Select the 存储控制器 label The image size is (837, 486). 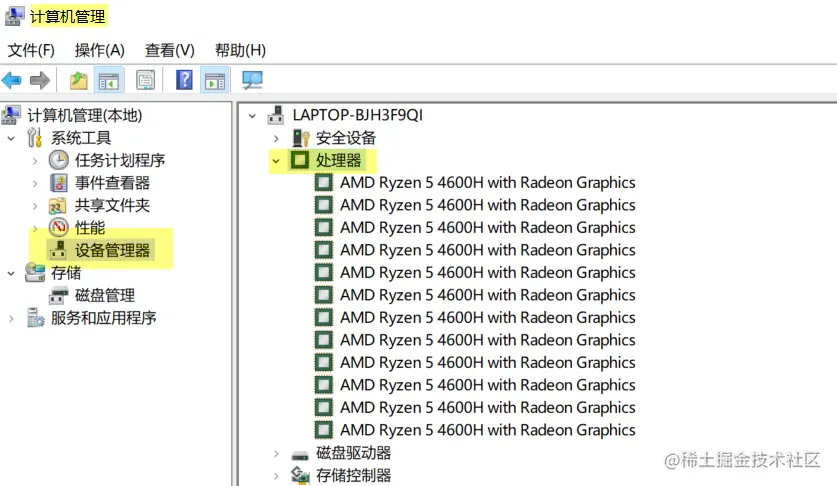(x=353, y=475)
